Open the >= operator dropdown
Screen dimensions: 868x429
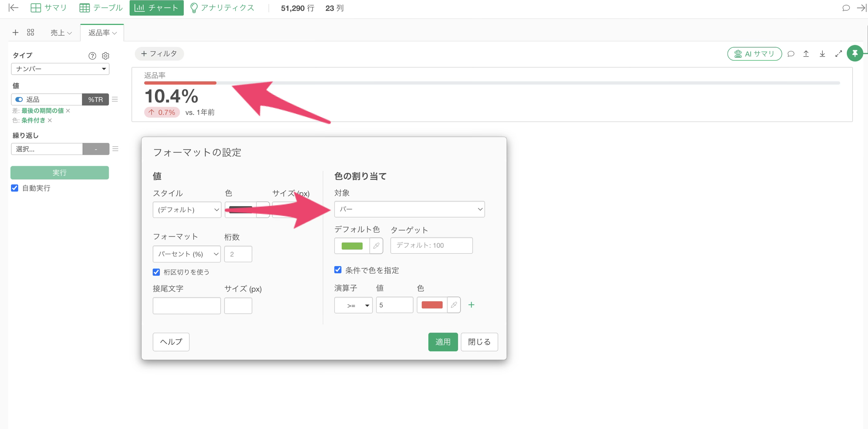pos(353,305)
